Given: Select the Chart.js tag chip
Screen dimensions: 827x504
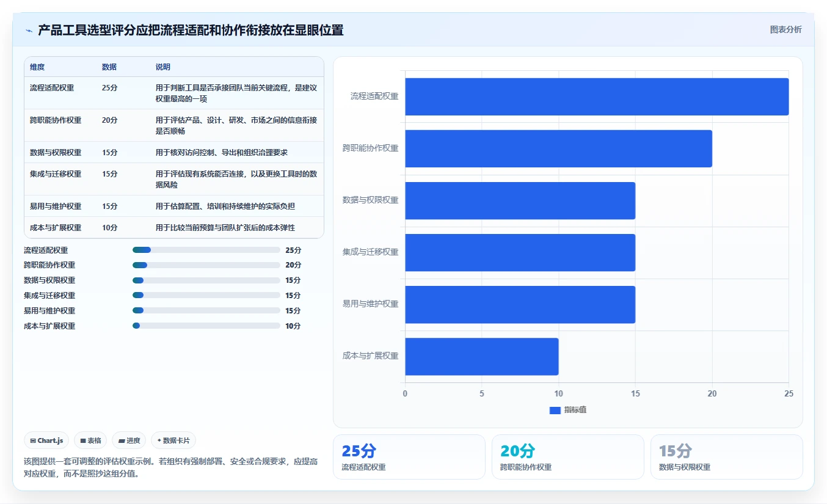Looking at the screenshot, I should pos(46,440).
